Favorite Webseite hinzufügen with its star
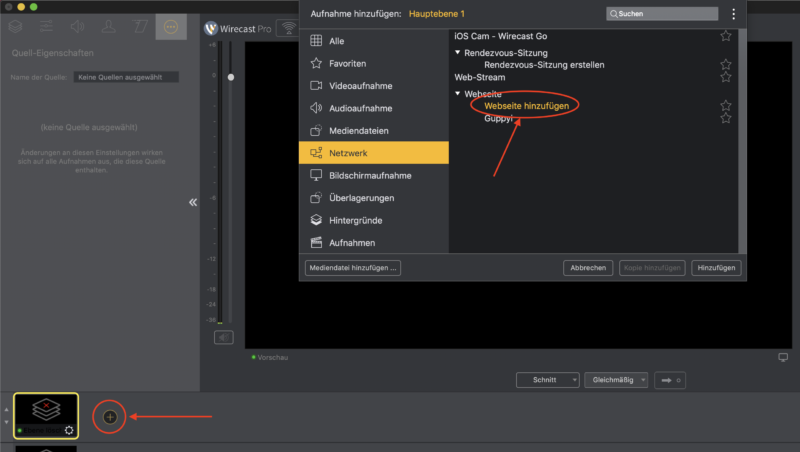 726,106
